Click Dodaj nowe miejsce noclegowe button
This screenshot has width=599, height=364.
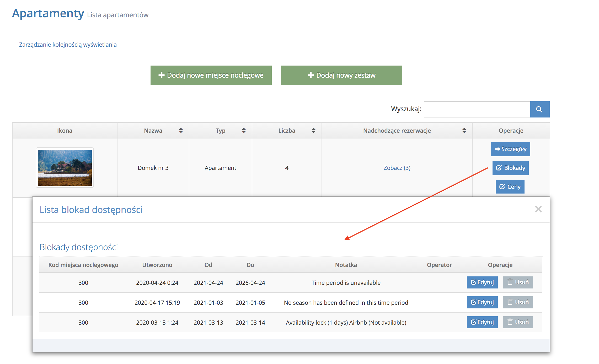pos(211,75)
